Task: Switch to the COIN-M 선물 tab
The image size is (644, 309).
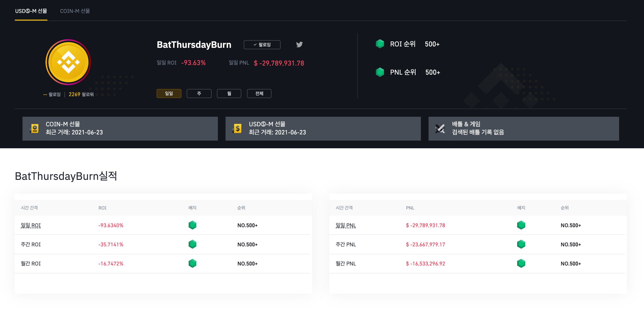Action: (75, 11)
